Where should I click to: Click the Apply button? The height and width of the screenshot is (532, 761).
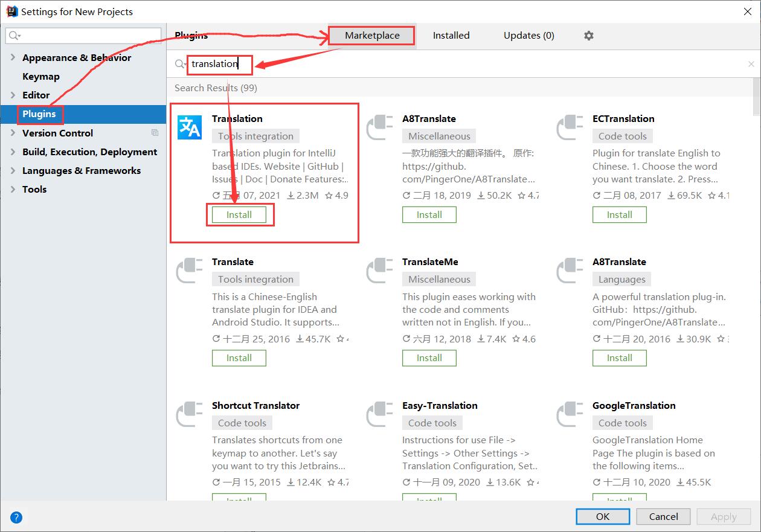[724, 516]
